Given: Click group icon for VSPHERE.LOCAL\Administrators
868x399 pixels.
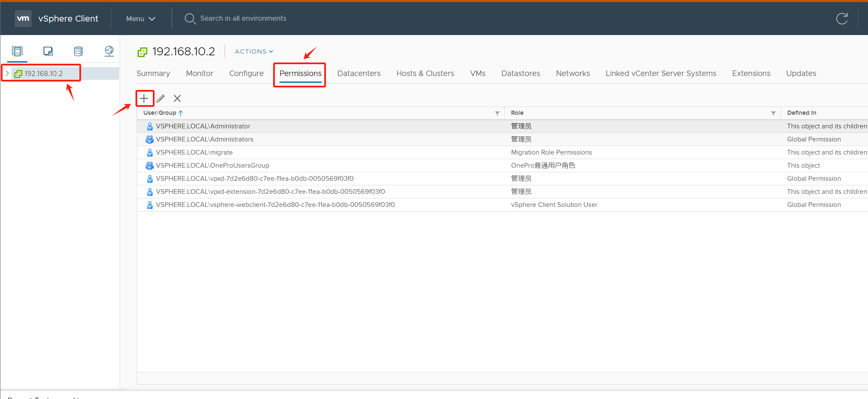Looking at the screenshot, I should [x=149, y=139].
